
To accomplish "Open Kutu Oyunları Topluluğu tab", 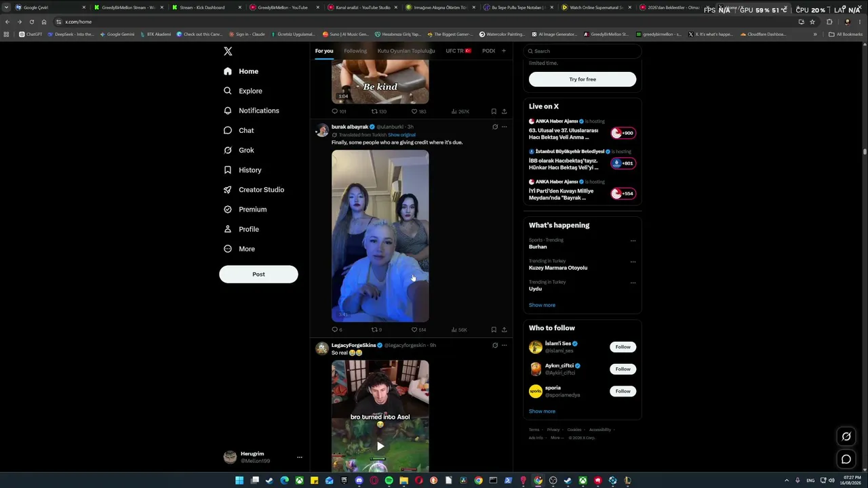I will coord(406,51).
